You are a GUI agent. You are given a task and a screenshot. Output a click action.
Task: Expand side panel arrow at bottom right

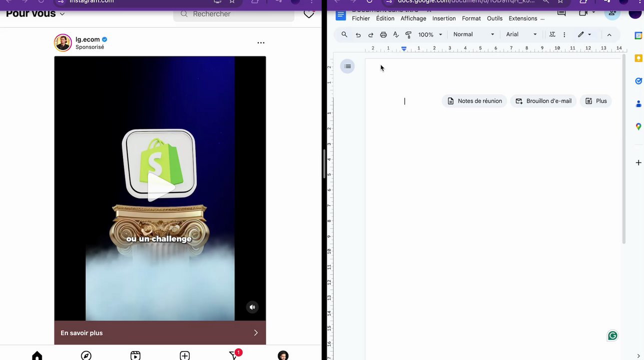coord(638,356)
